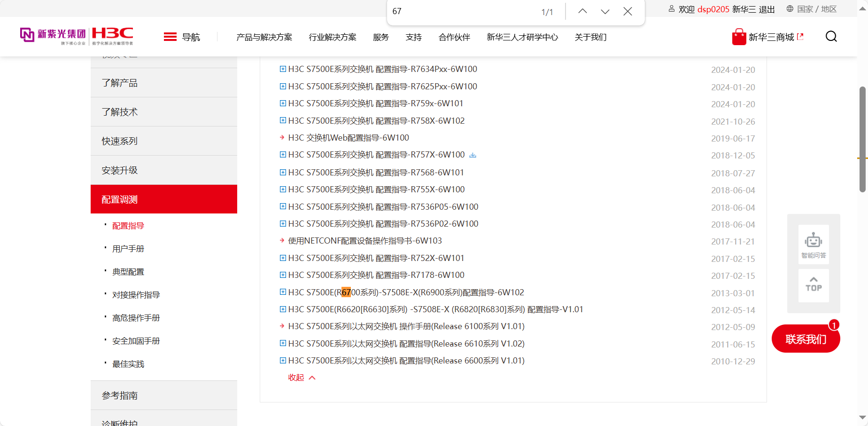The width and height of the screenshot is (868, 426).
Task: Click the TOP back-to-top button
Action: [x=814, y=285]
